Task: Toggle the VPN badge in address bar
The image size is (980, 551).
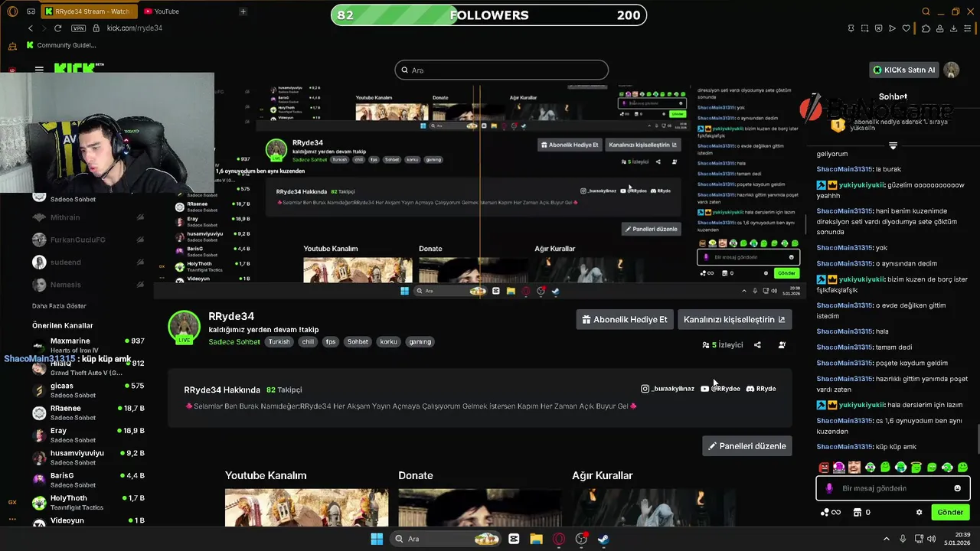Action: tap(78, 28)
